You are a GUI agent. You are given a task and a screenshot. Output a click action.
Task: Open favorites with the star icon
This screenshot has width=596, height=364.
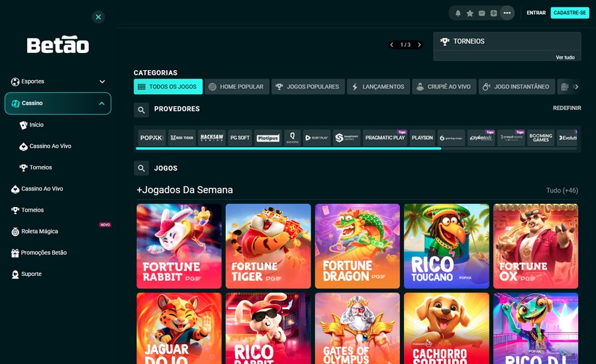(470, 13)
